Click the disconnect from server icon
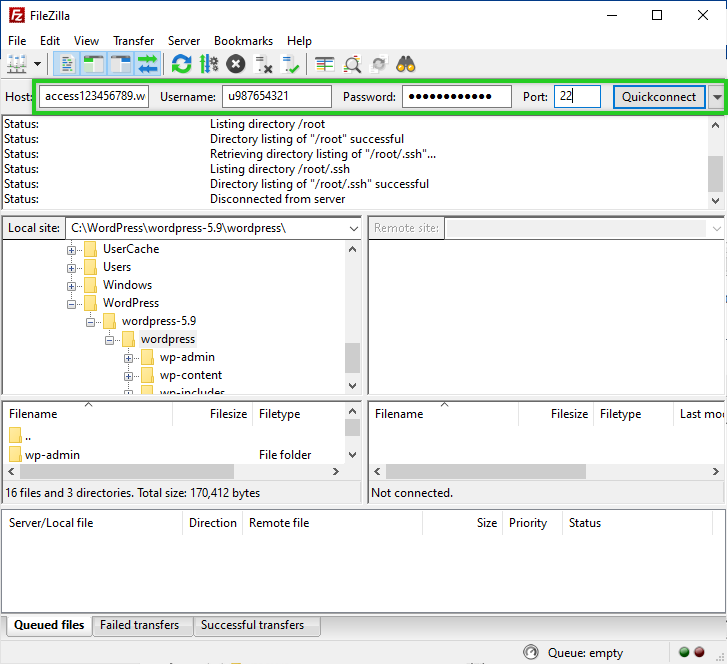 point(264,65)
